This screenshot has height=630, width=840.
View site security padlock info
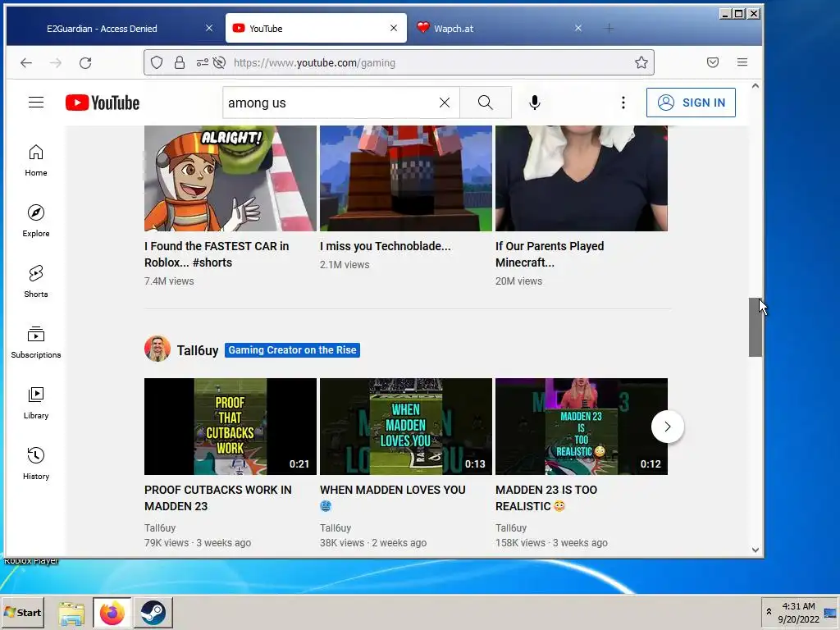tap(180, 62)
